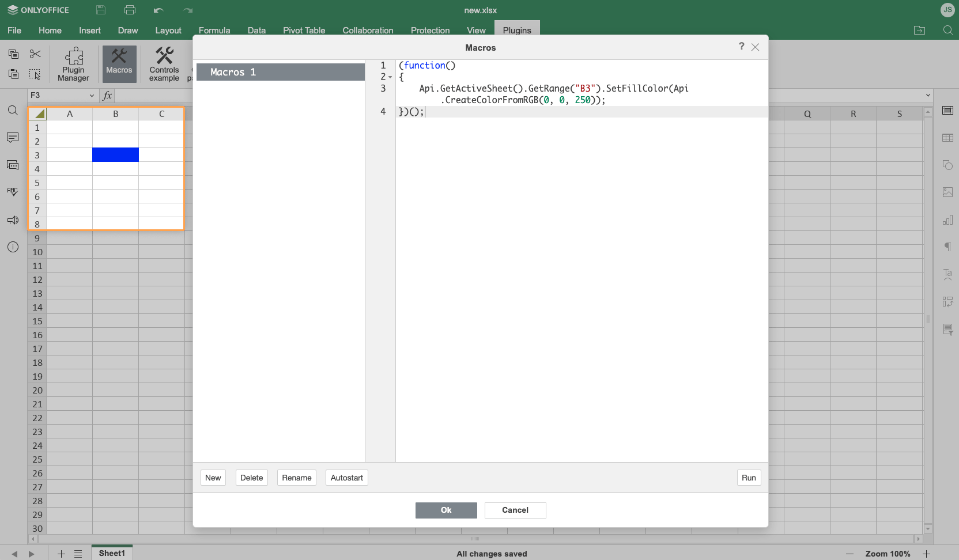The width and height of the screenshot is (959, 560).
Task: Expand the formula bar
Action: pyautogui.click(x=928, y=96)
